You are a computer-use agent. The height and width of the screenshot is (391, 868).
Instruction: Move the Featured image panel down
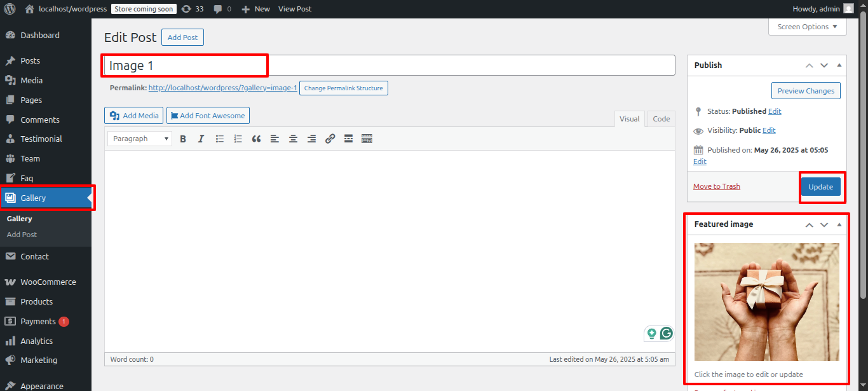(824, 224)
